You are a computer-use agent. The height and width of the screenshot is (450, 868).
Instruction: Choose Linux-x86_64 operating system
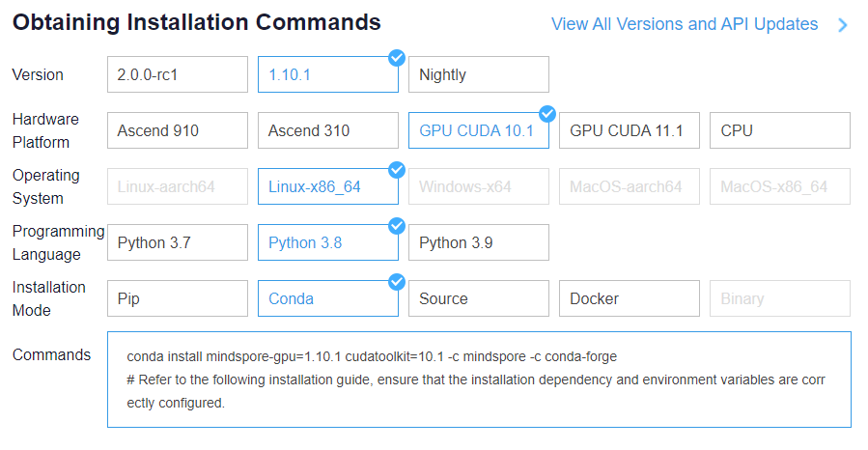click(x=327, y=186)
